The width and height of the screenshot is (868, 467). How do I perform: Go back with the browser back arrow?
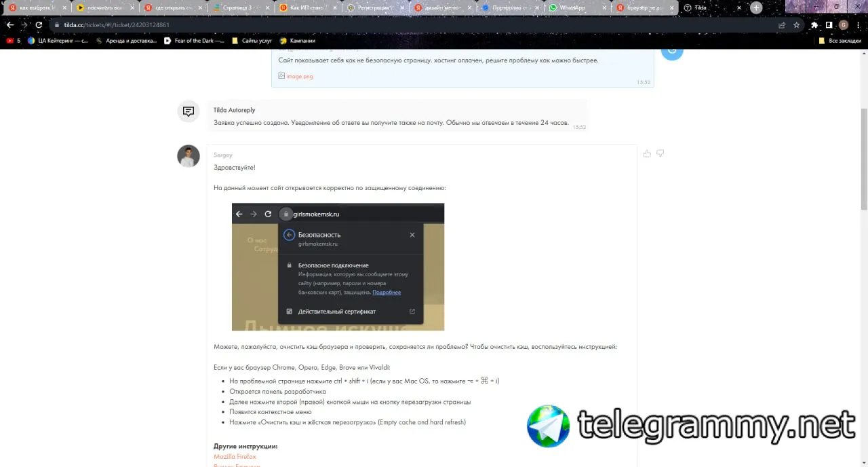(9, 24)
